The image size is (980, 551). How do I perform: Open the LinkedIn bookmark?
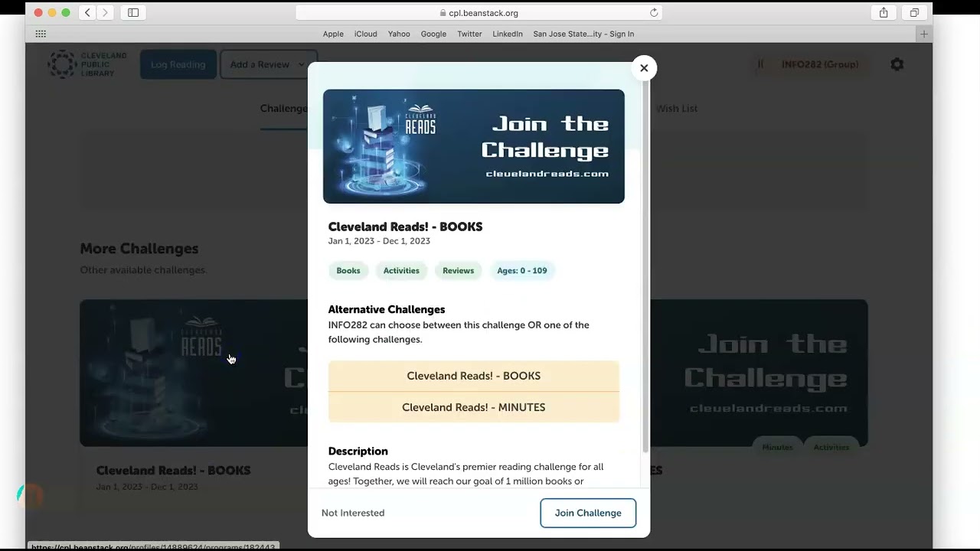coord(508,34)
